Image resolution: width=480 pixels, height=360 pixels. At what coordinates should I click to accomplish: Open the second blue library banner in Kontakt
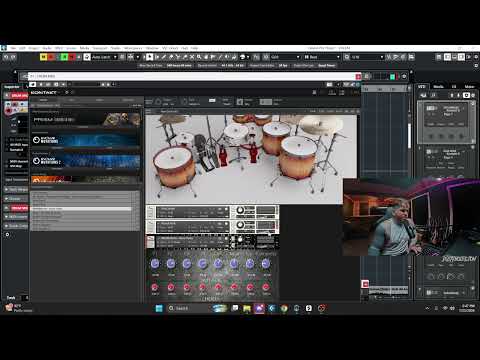(86, 162)
